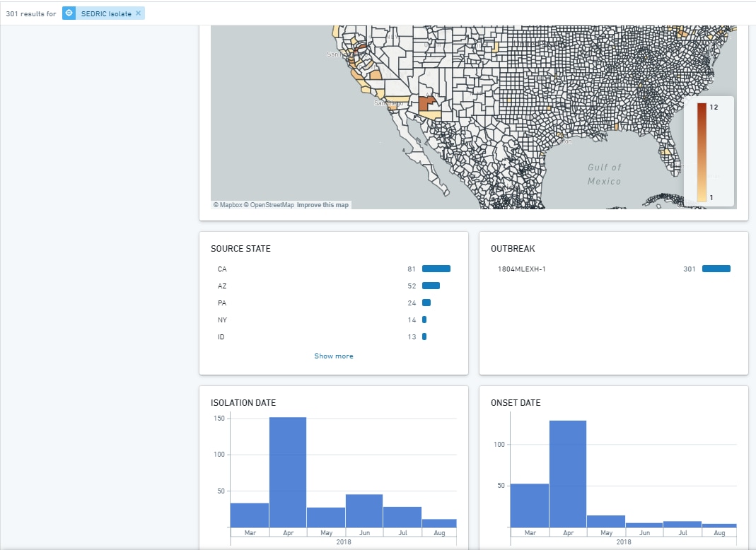Click the blue bar beside AZ count 52
The width and height of the screenshot is (756, 550).
pos(431,286)
